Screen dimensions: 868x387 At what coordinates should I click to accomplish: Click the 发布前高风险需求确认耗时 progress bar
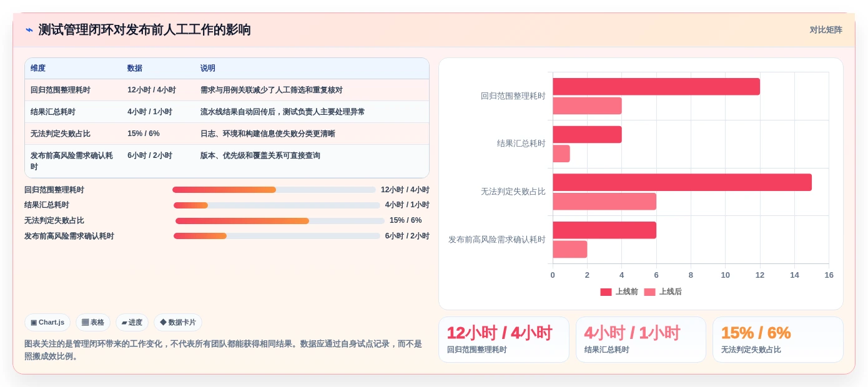click(277, 236)
